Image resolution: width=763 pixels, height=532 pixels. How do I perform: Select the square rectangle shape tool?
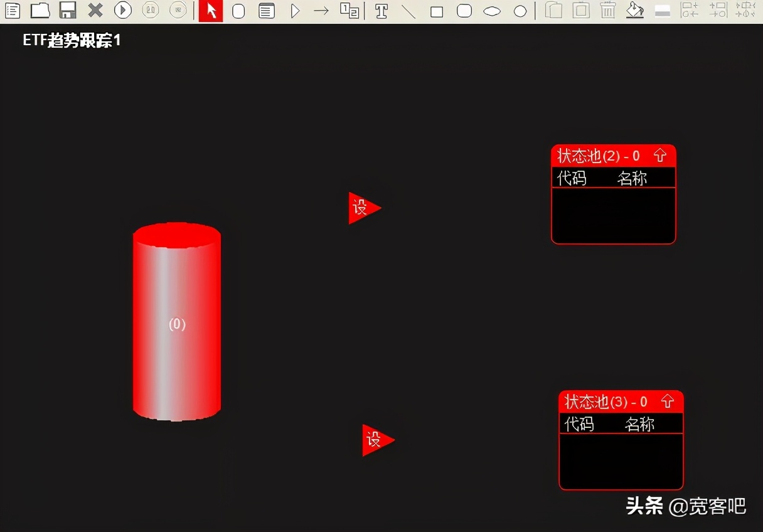437,11
